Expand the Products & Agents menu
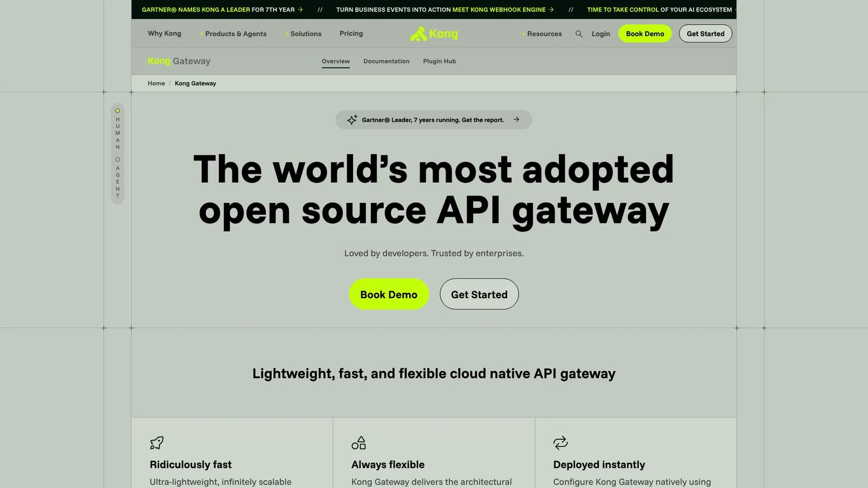The height and width of the screenshot is (488, 868). click(x=233, y=34)
